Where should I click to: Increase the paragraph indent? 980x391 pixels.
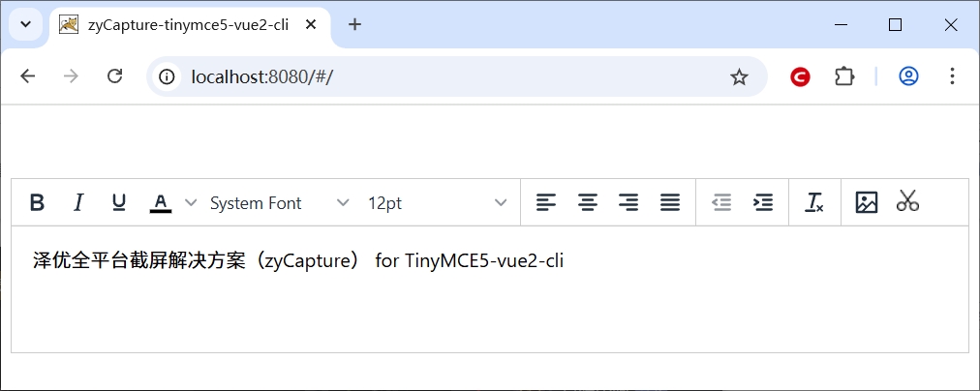point(763,202)
